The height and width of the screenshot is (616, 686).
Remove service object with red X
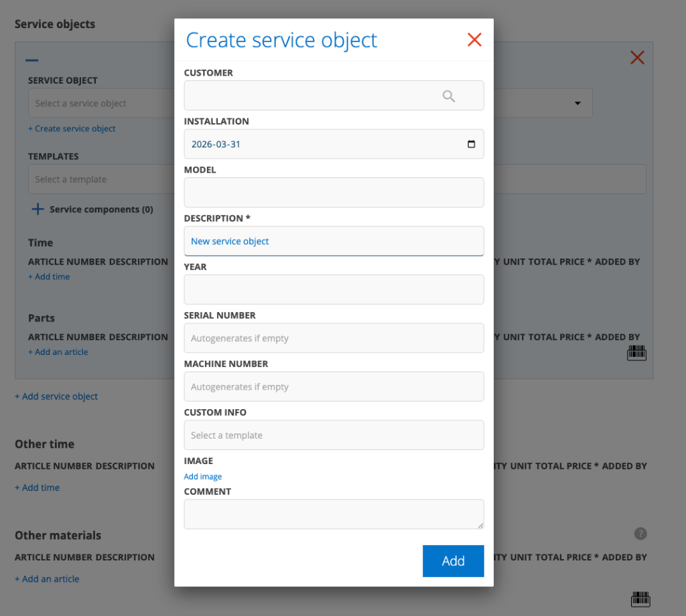(x=637, y=58)
